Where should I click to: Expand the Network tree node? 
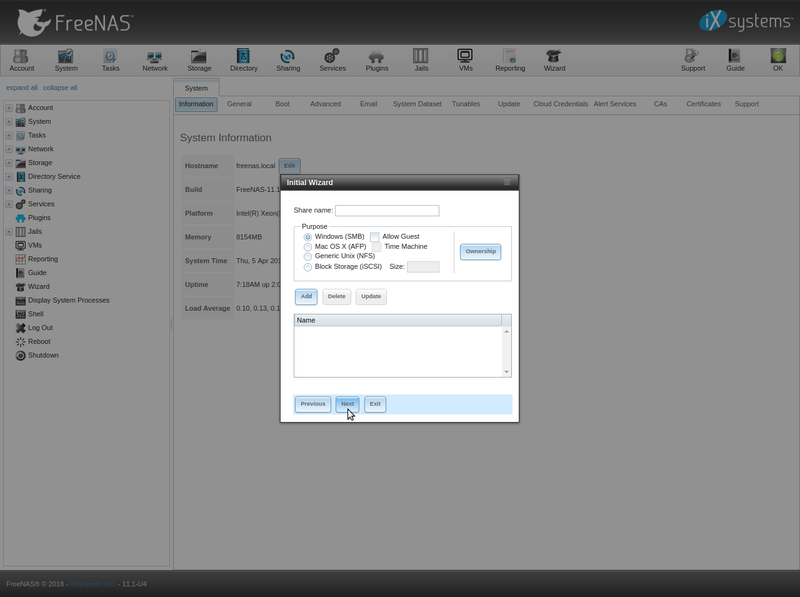click(9, 149)
